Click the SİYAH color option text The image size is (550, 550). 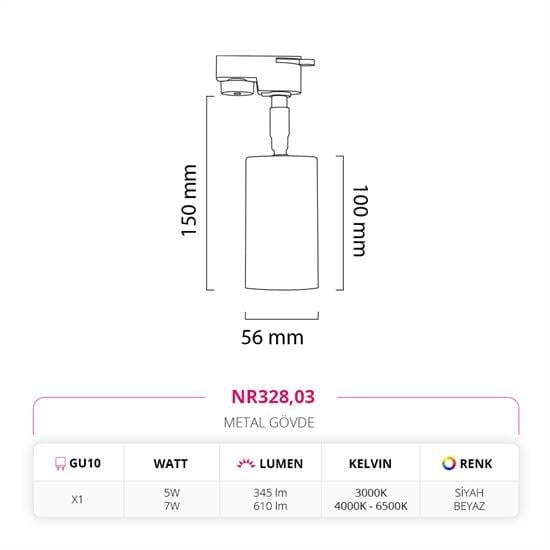pyautogui.click(x=469, y=493)
